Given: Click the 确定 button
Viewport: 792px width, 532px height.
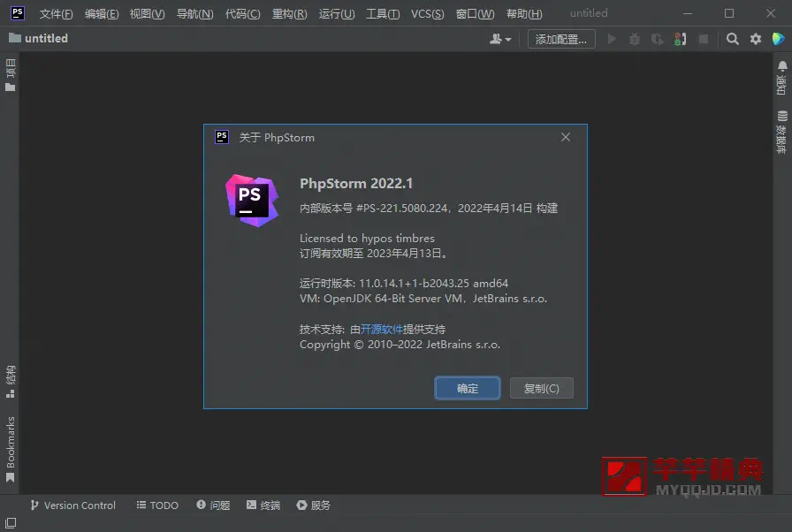Looking at the screenshot, I should tap(468, 388).
